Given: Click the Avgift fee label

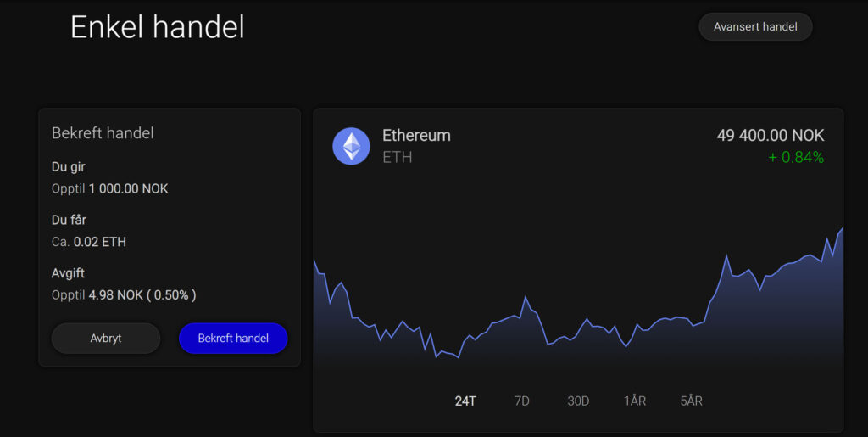Looking at the screenshot, I should coord(68,273).
